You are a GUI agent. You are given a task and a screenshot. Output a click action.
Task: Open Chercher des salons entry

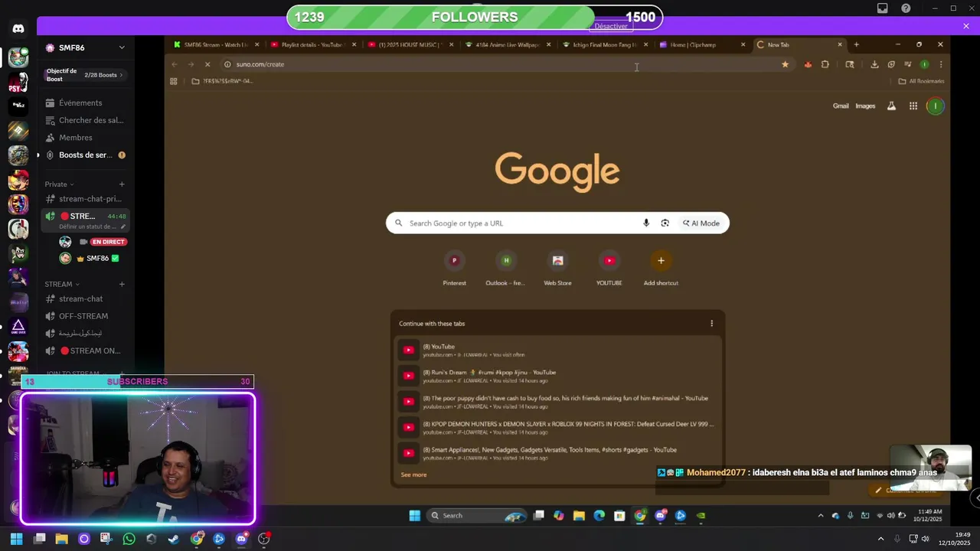pos(84,120)
